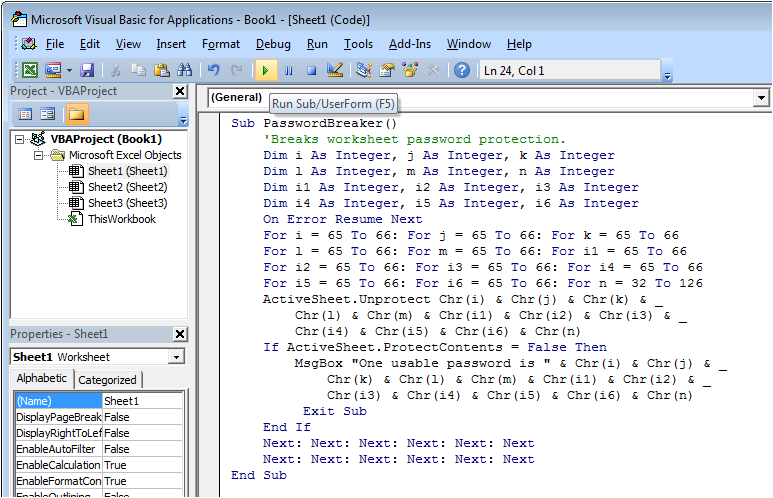Viewport: 773px width, 498px height.
Task: Open the Insert UserForm dropdown arrow
Action: pyautogui.click(x=69, y=71)
